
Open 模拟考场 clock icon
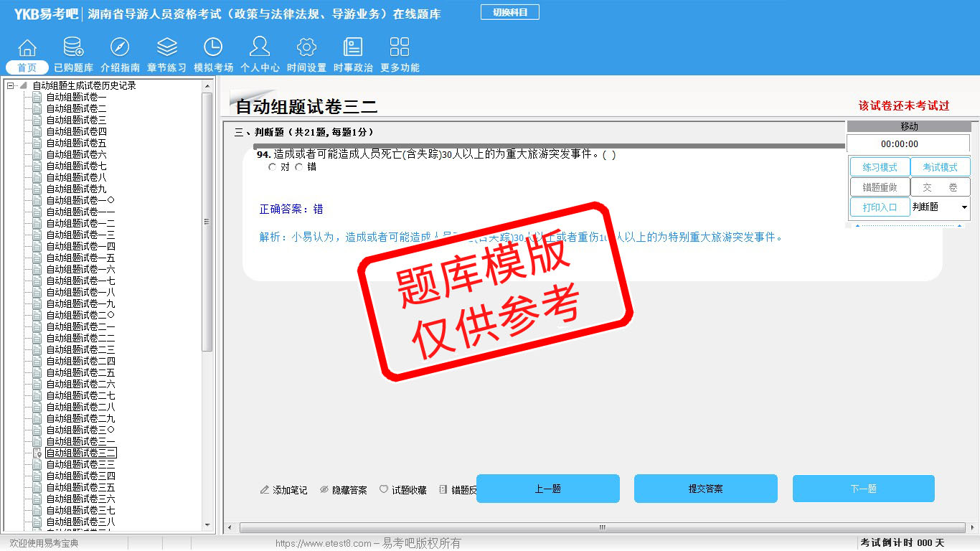click(213, 48)
